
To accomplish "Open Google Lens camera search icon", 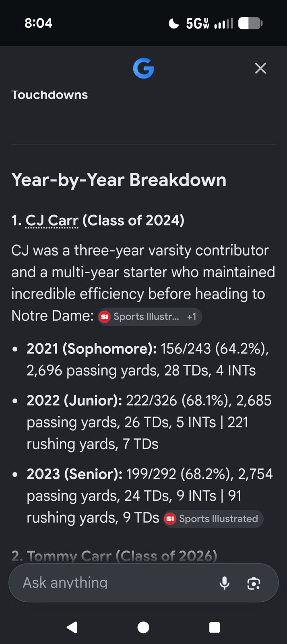I will click(254, 583).
